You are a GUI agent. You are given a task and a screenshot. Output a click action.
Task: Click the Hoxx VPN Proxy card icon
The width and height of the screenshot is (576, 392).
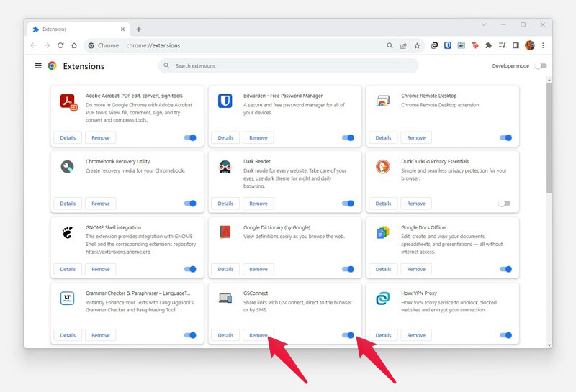pyautogui.click(x=383, y=298)
